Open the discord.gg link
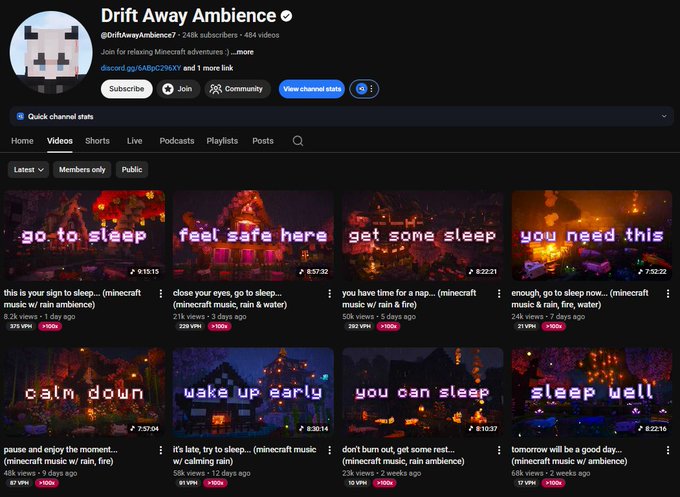The height and width of the screenshot is (497, 680). pyautogui.click(x=141, y=68)
